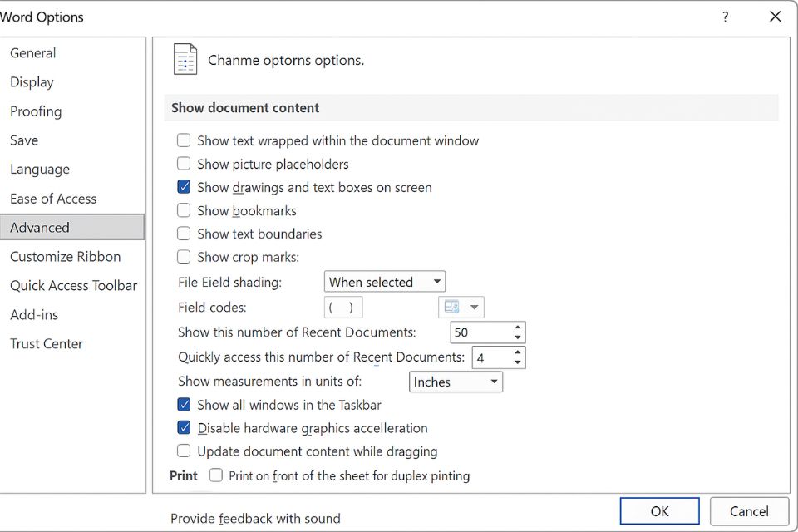The width and height of the screenshot is (798, 532).
Task: Tick Update document content while dragging
Action: click(x=184, y=452)
